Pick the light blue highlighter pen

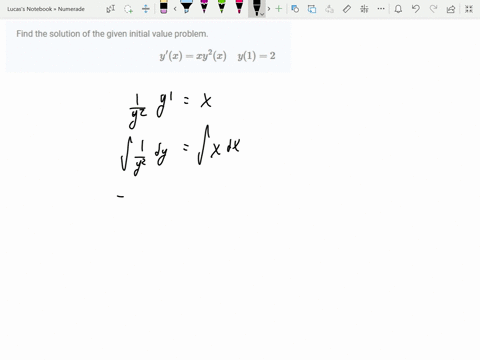pos(186,7)
